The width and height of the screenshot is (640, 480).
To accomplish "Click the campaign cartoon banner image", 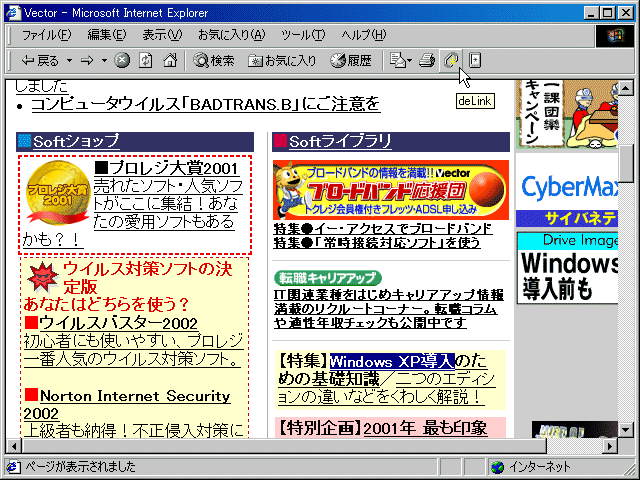I will (x=567, y=115).
